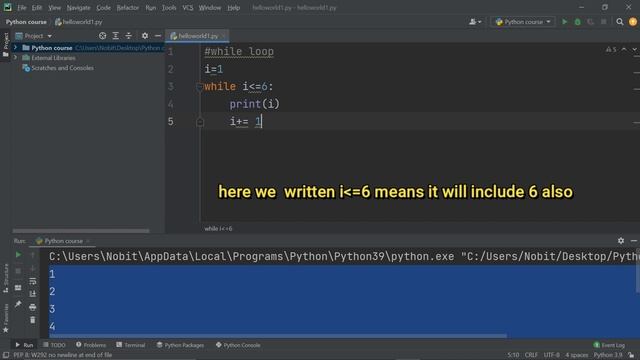Viewport: 640px width, 360px height.
Task: Click Python course breadcrumb in navigation bar
Action: coord(26,22)
